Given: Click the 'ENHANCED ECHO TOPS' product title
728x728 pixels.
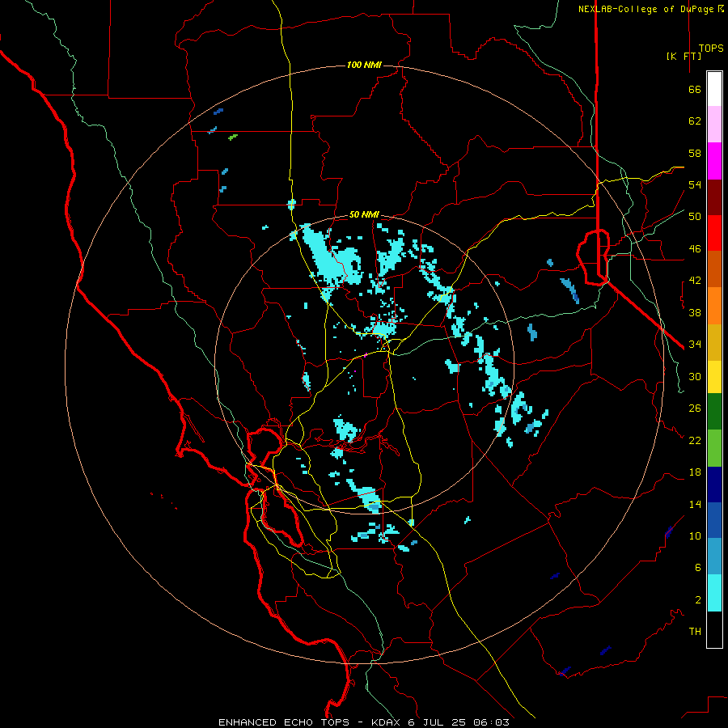Looking at the screenshot, I should (x=284, y=722).
